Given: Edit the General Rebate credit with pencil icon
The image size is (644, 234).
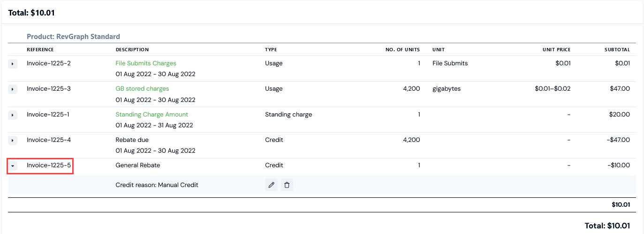Looking at the screenshot, I should click(271, 185).
